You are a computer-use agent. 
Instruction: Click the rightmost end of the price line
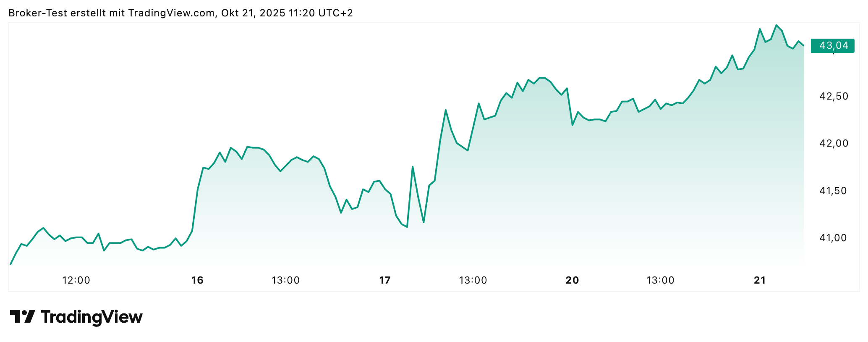point(803,45)
